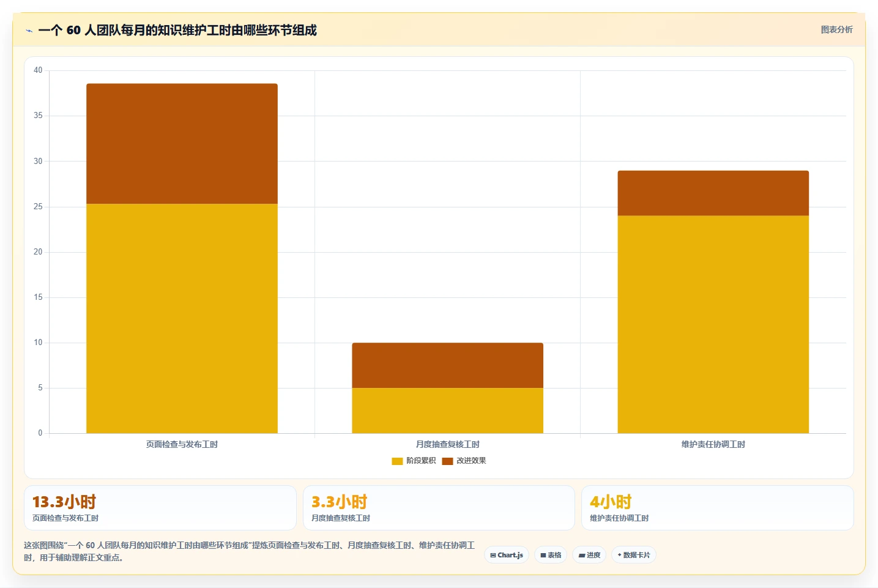Open the 13.3小时 页面检查与发布工时 card
The width and height of the screenshot is (878, 588).
(x=160, y=508)
